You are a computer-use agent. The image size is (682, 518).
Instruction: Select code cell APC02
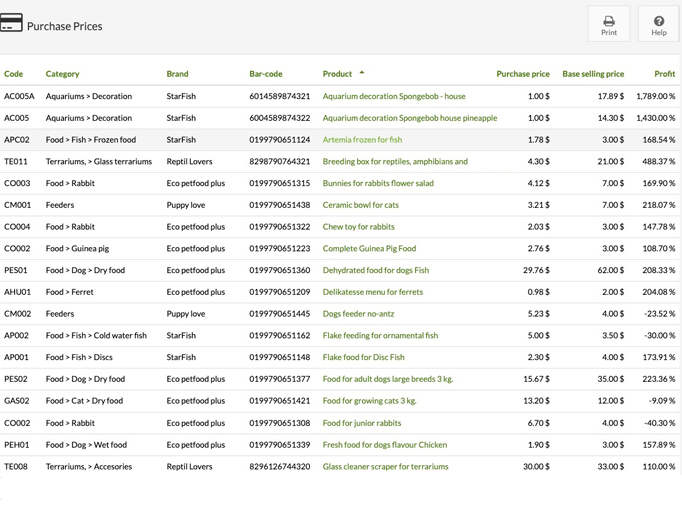point(17,140)
